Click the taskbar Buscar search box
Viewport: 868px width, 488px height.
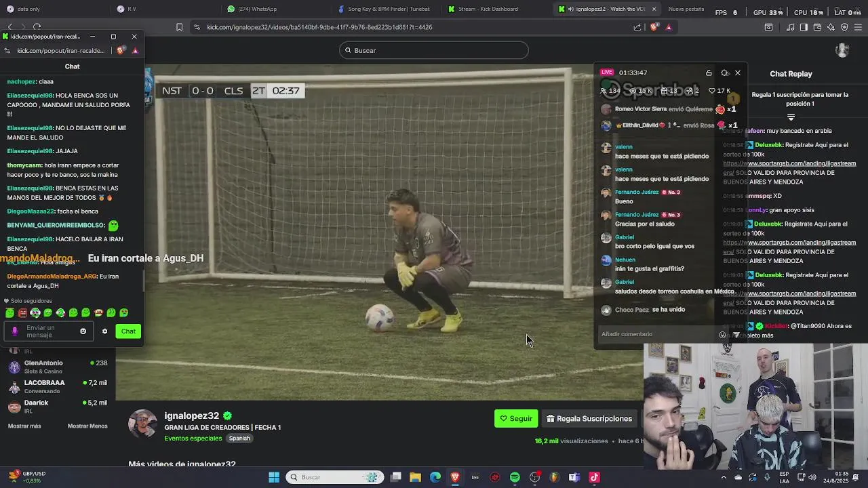pos(335,477)
